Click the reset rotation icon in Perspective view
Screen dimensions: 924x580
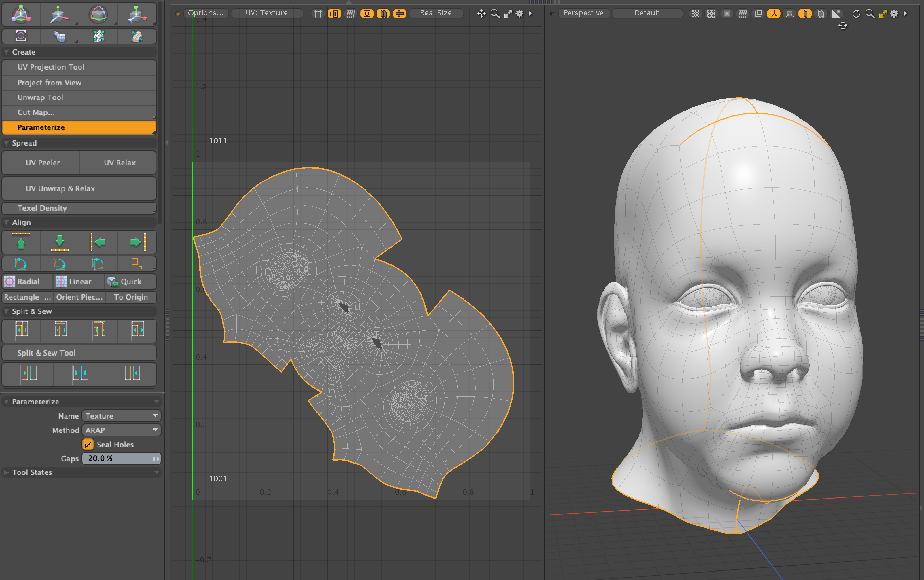pyautogui.click(x=856, y=14)
